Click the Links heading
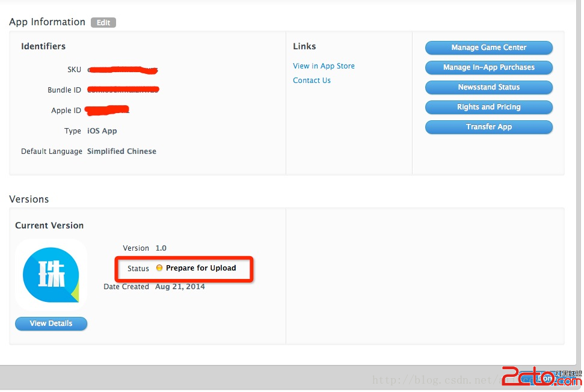Image resolution: width=584 pixels, height=392 pixels. tap(304, 46)
